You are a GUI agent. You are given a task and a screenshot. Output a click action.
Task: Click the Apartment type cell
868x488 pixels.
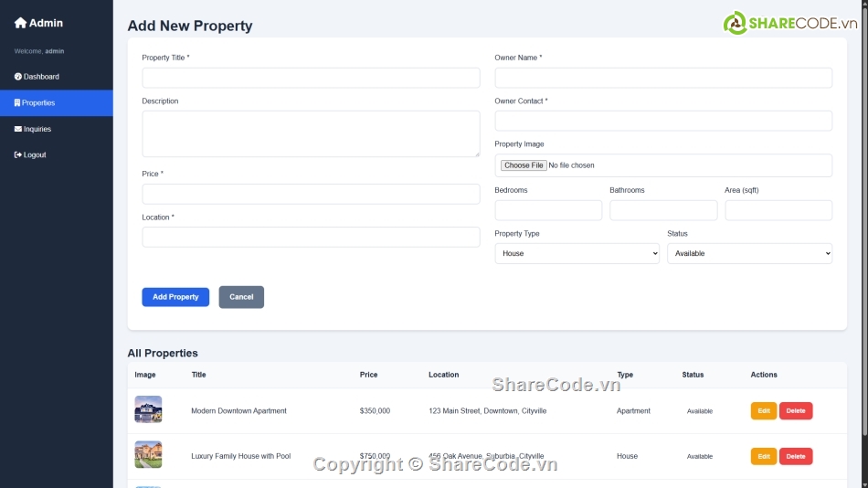click(x=633, y=411)
